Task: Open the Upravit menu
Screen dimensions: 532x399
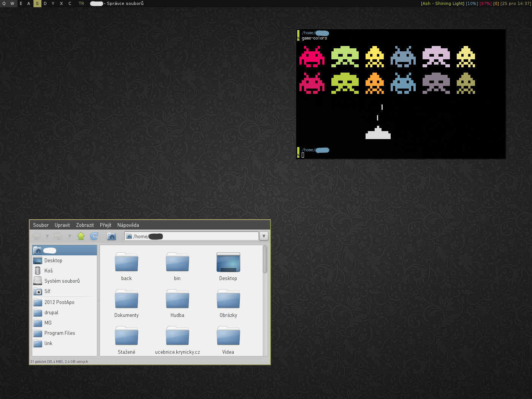Action: click(62, 225)
